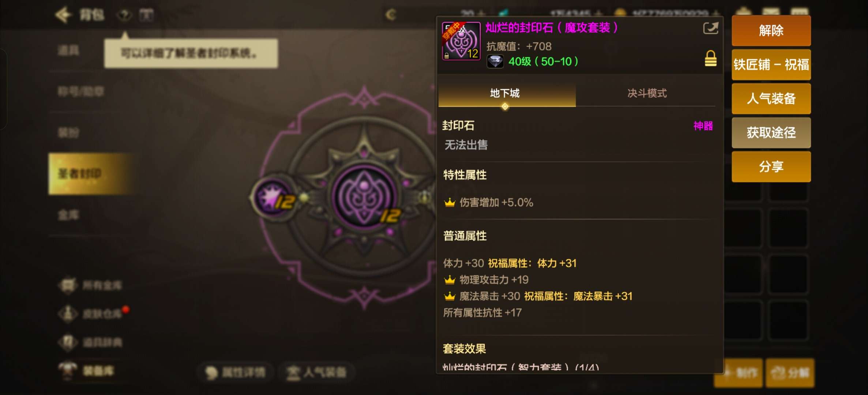Click the diamond gem grade icon
The image size is (868, 395).
click(x=495, y=61)
